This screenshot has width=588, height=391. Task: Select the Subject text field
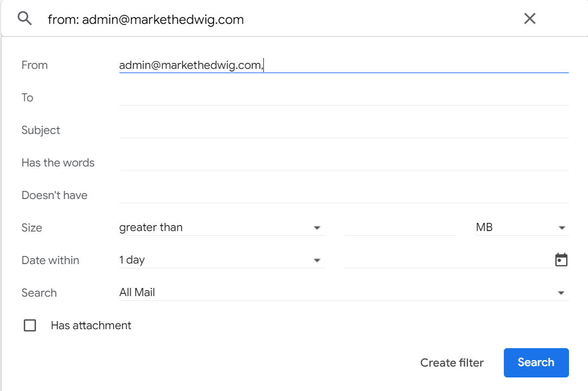click(343, 130)
